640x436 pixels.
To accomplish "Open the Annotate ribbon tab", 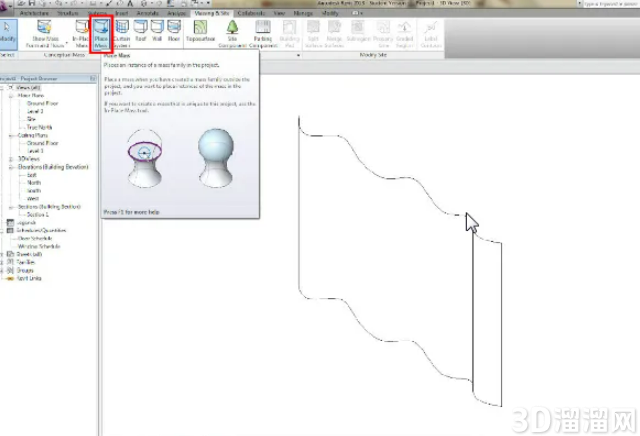I will click(148, 13).
